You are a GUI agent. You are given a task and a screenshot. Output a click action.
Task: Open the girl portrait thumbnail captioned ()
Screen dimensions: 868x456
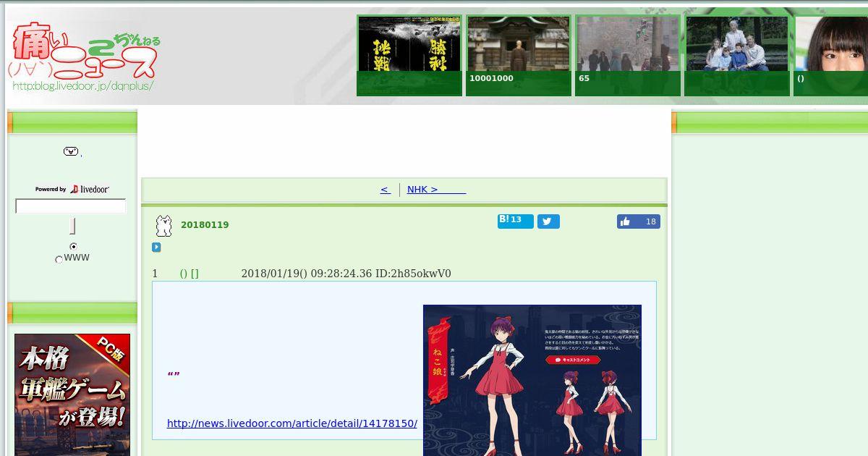point(830,55)
